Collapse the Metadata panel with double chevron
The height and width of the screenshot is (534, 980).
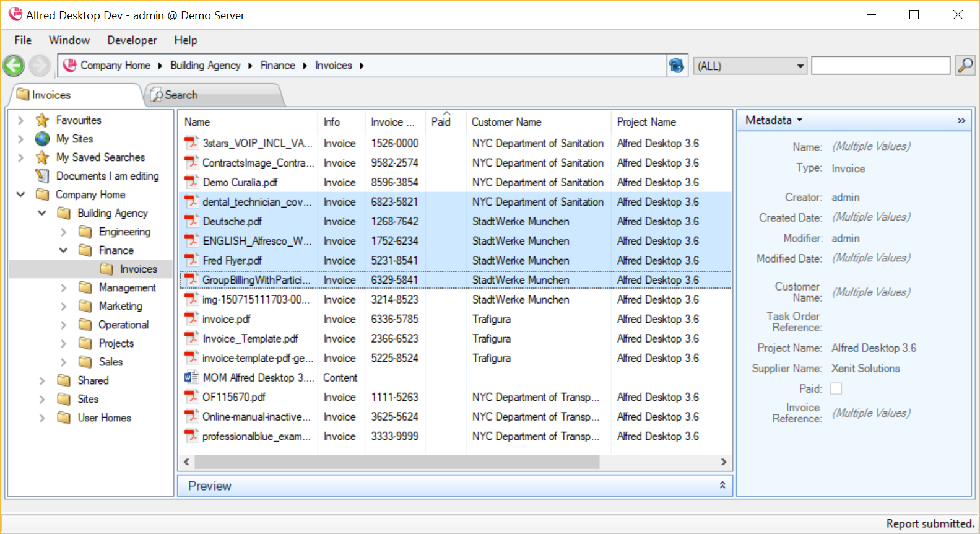pos(961,120)
